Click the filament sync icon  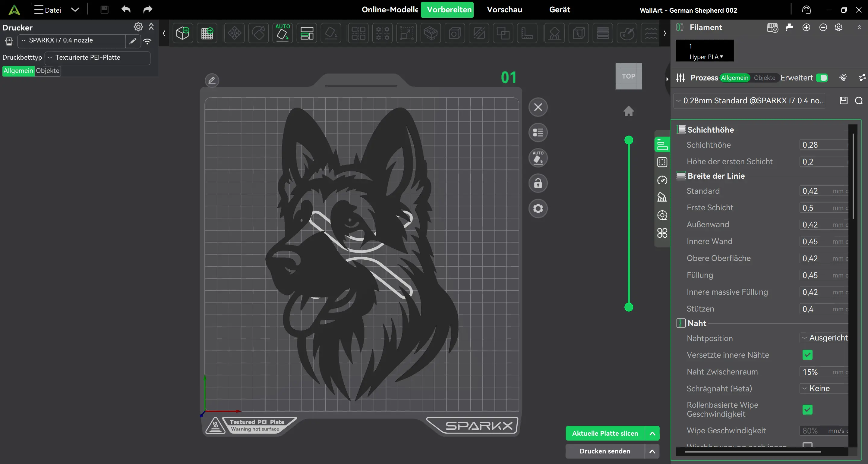[x=772, y=27]
